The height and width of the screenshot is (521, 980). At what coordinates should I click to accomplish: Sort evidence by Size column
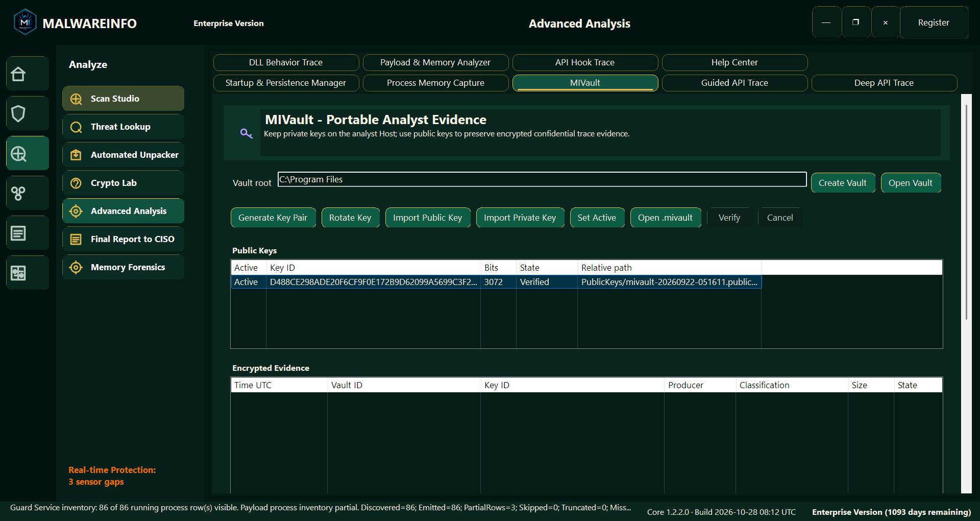point(871,385)
